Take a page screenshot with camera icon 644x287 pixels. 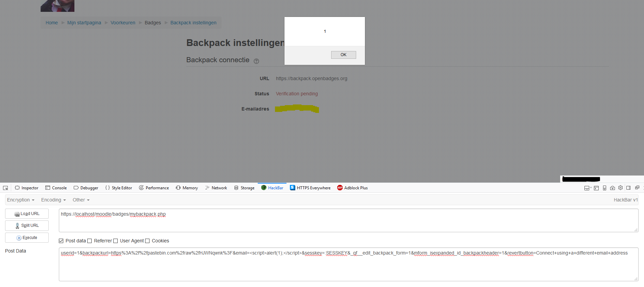(613, 188)
